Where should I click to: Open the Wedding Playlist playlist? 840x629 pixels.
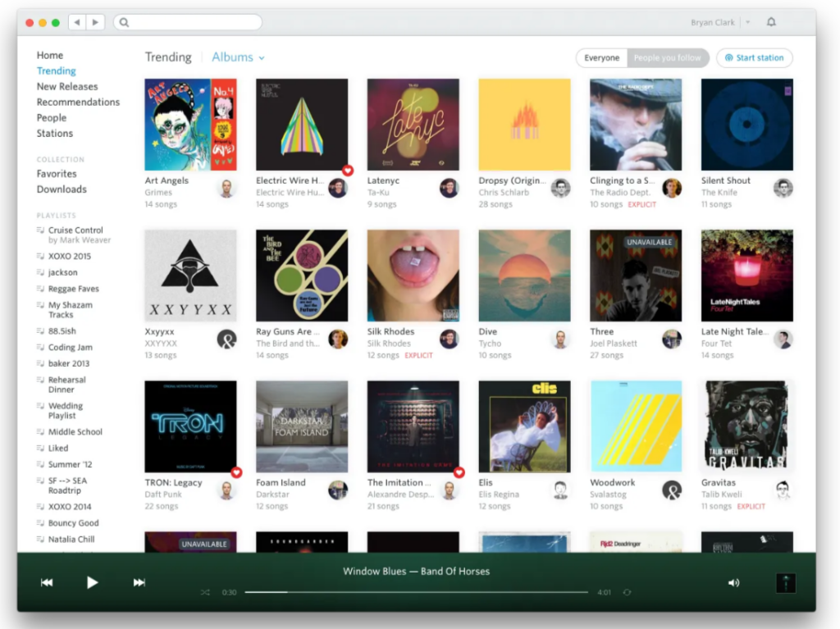(x=66, y=410)
